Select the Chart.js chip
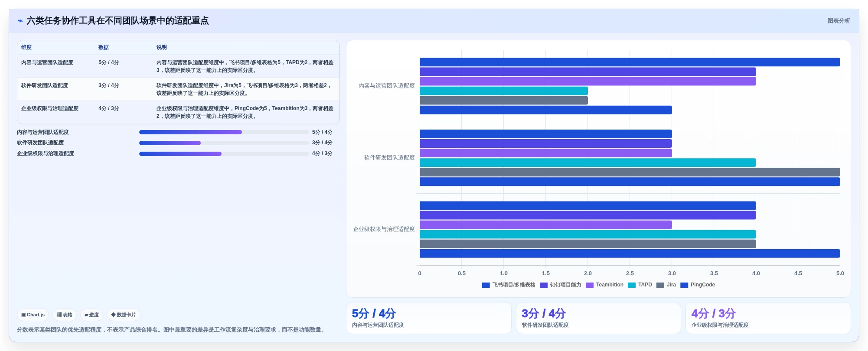 pyautogui.click(x=33, y=315)
